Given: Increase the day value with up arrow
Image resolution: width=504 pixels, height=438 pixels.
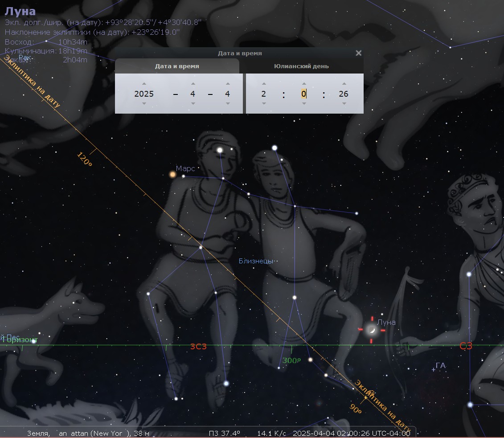Looking at the screenshot, I should coord(228,84).
